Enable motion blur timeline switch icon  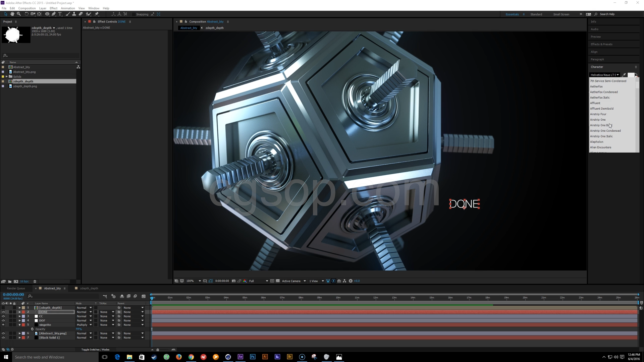tap(135, 296)
